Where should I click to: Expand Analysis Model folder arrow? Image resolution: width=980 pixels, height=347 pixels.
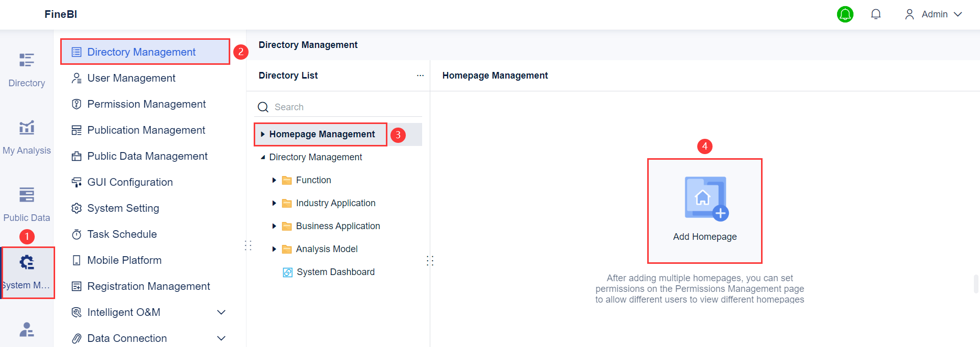[x=274, y=249]
